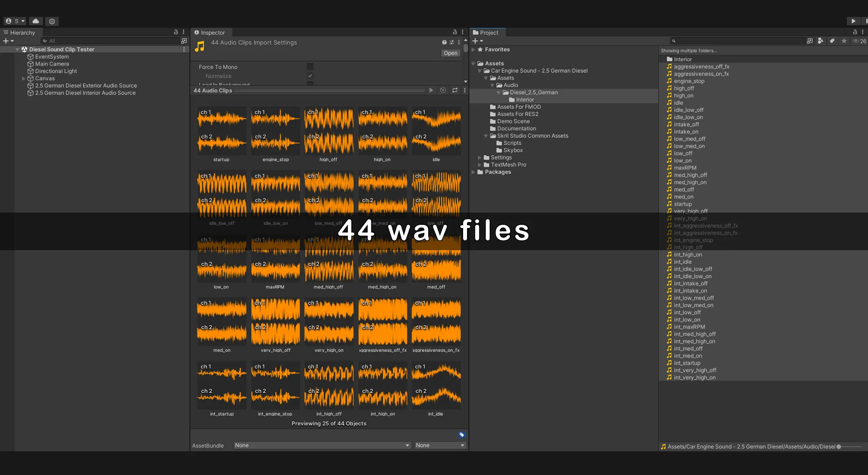Toggle loop in audio preview

(455, 90)
